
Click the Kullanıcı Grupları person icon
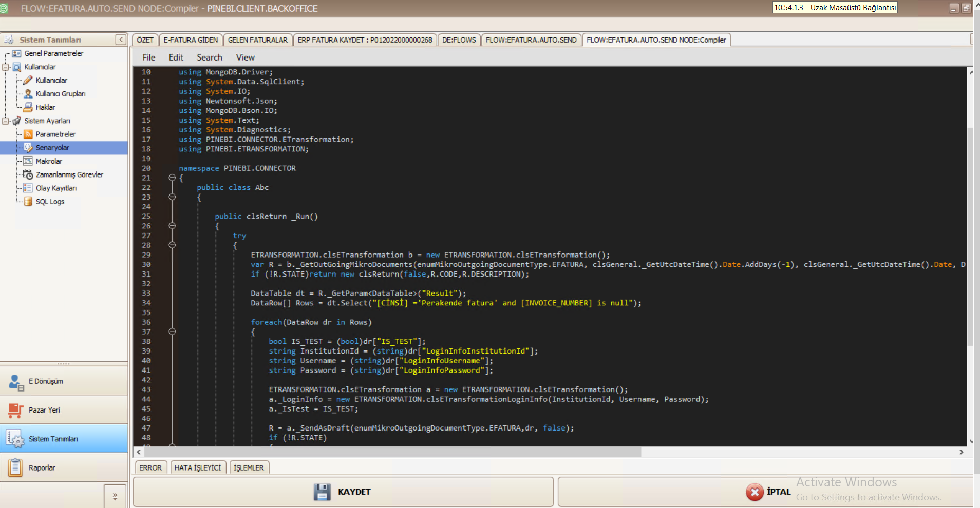28,93
